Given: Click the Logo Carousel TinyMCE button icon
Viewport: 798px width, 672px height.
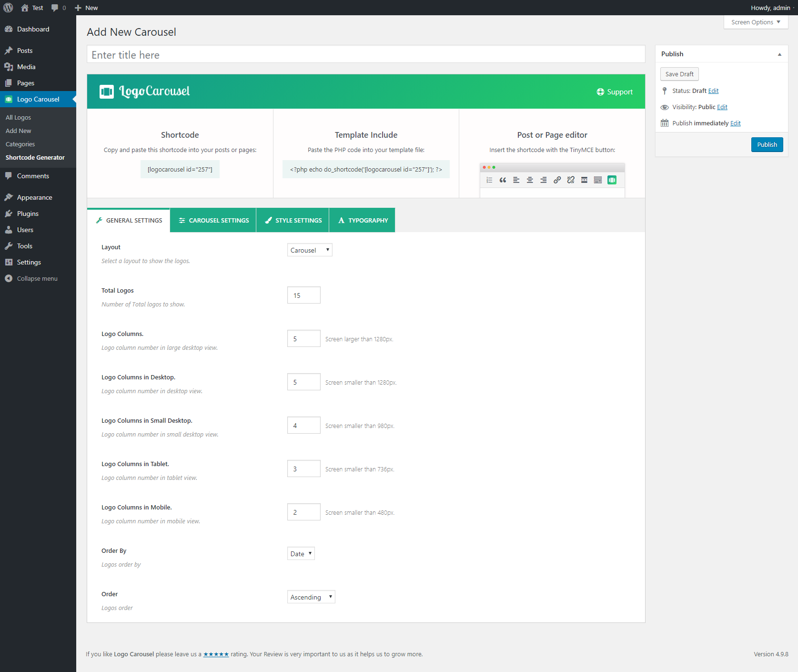Looking at the screenshot, I should (x=612, y=180).
